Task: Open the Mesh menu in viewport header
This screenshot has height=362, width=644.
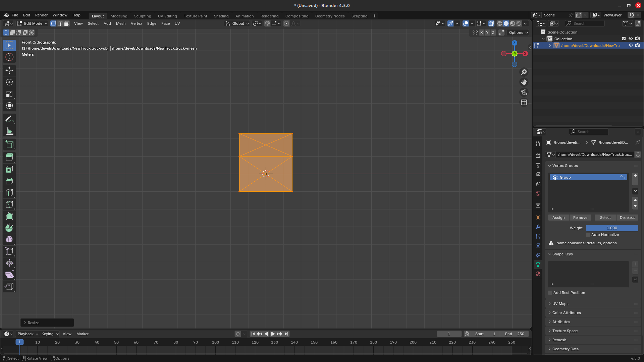Action: click(x=121, y=23)
